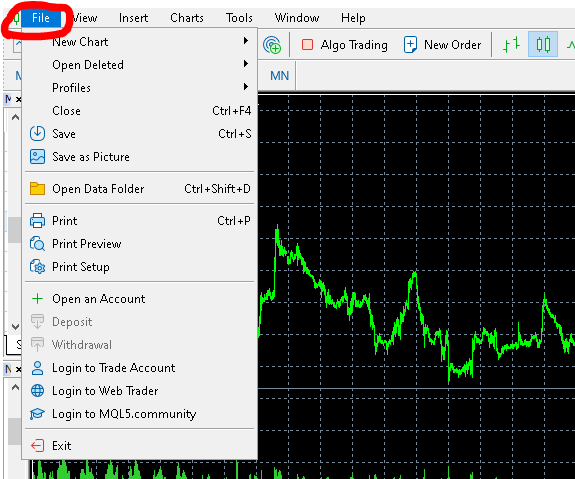
Task: Click the MQL5.community graduation cap icon
Action: [37, 414]
